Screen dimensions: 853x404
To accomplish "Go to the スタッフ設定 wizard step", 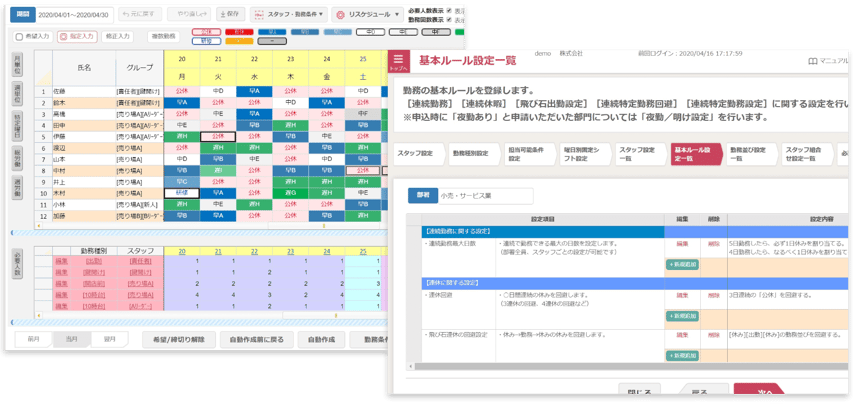I will [x=416, y=154].
